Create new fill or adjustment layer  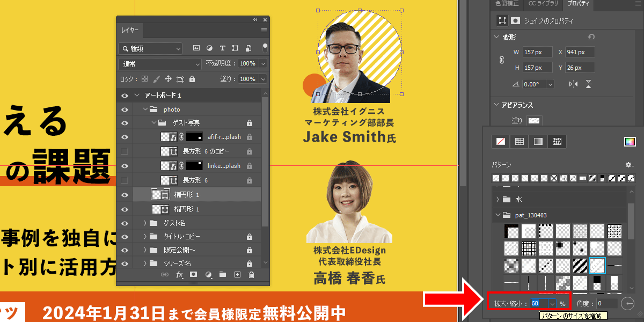208,275
